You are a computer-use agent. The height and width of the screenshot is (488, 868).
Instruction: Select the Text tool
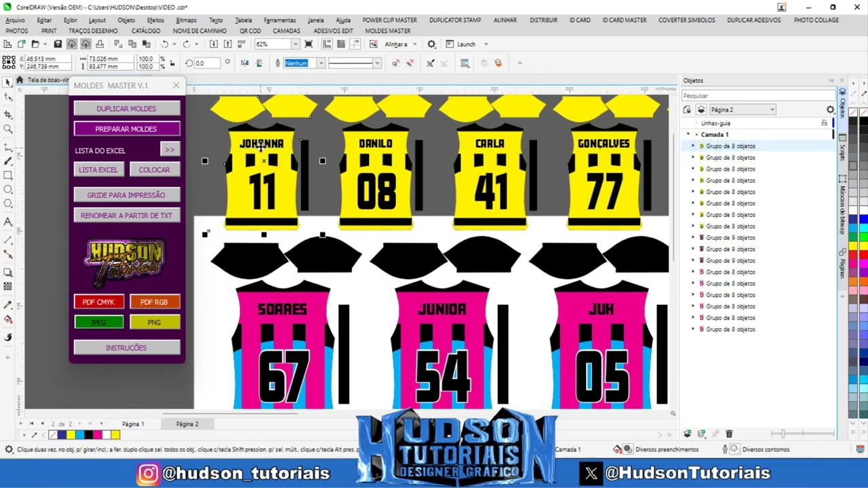(x=7, y=222)
